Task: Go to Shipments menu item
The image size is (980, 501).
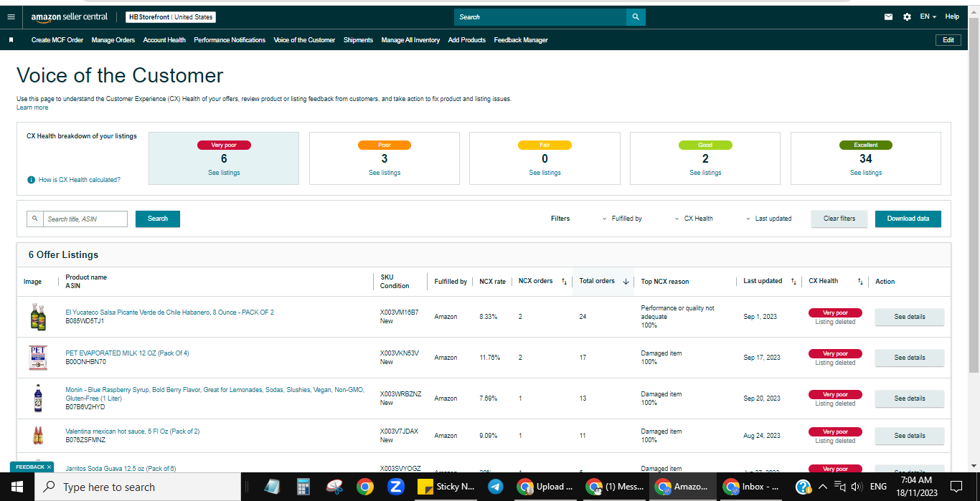Action: 358,40
